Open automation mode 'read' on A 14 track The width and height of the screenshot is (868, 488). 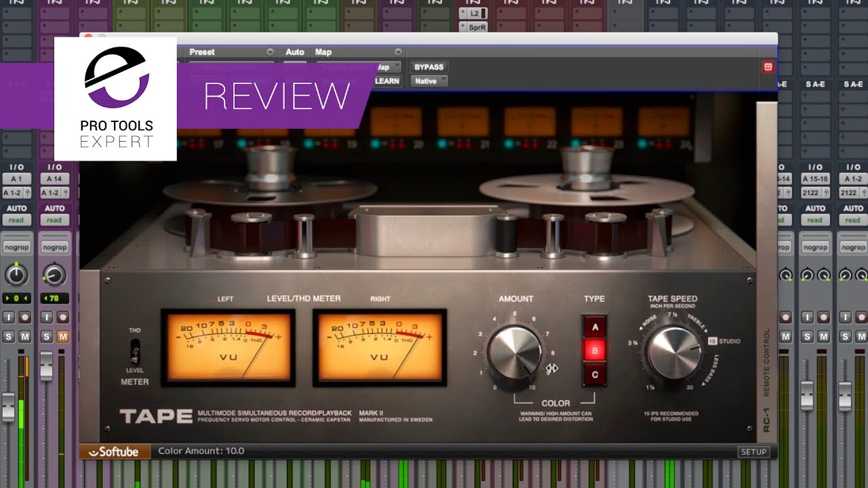point(54,220)
